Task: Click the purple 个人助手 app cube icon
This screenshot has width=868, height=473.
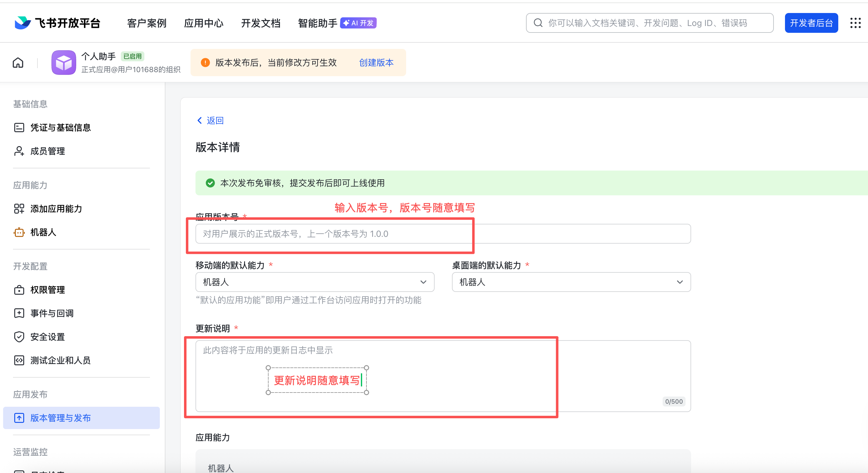Action: (64, 63)
